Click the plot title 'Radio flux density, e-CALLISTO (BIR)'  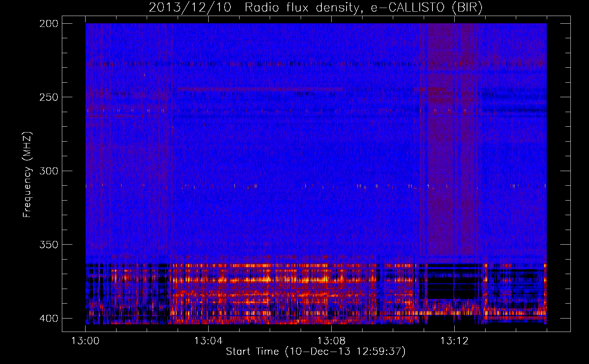point(364,8)
